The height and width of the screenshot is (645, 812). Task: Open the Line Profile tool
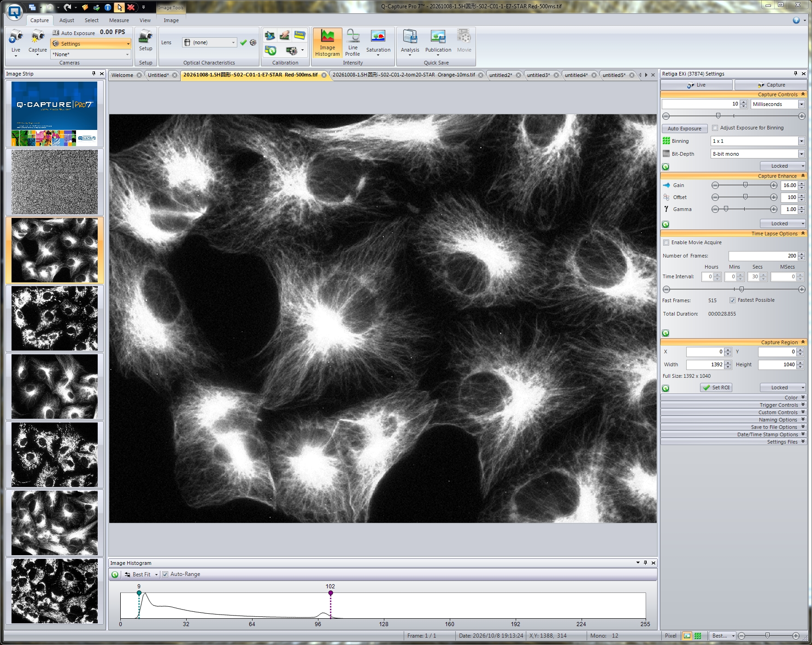[x=353, y=43]
